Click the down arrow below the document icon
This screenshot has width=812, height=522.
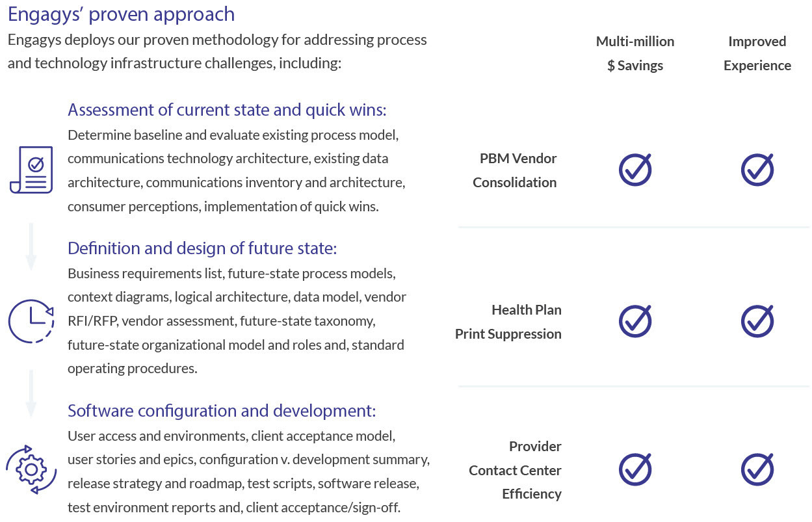click(31, 247)
